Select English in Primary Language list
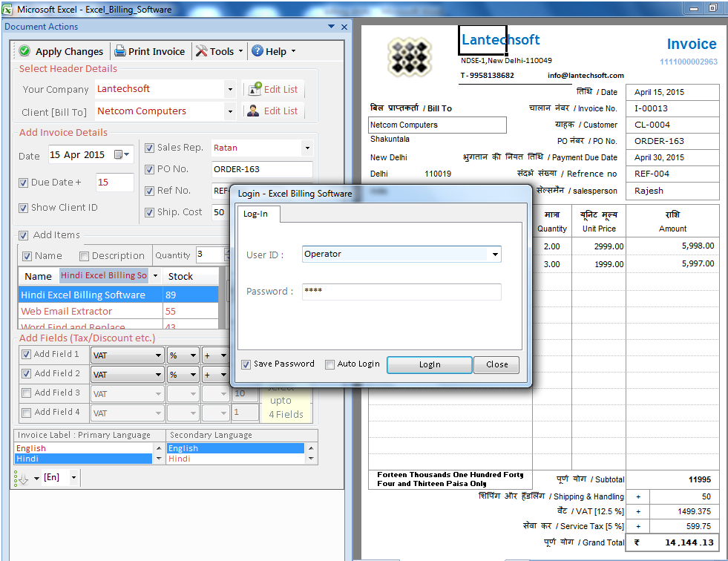Screen dimensions: 728x561 point(84,448)
